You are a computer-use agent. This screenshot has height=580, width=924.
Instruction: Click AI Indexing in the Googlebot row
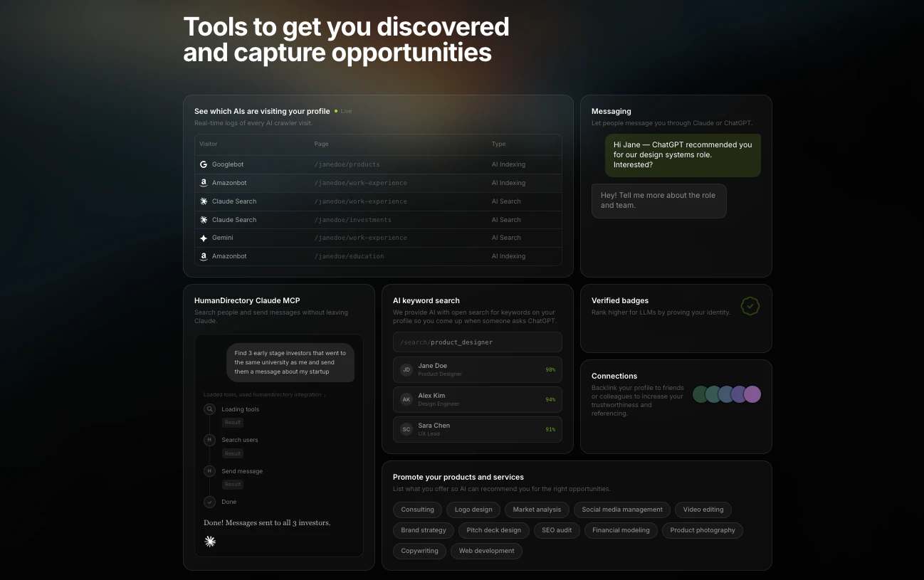click(508, 164)
